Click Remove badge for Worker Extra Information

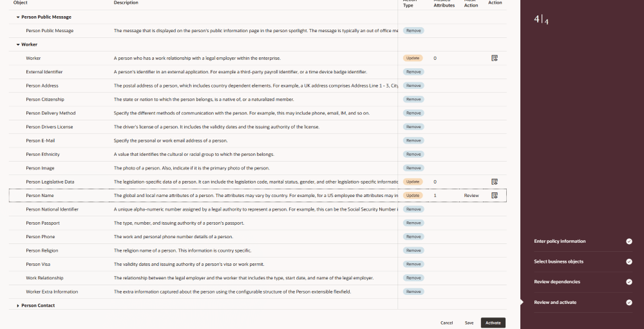pyautogui.click(x=413, y=292)
